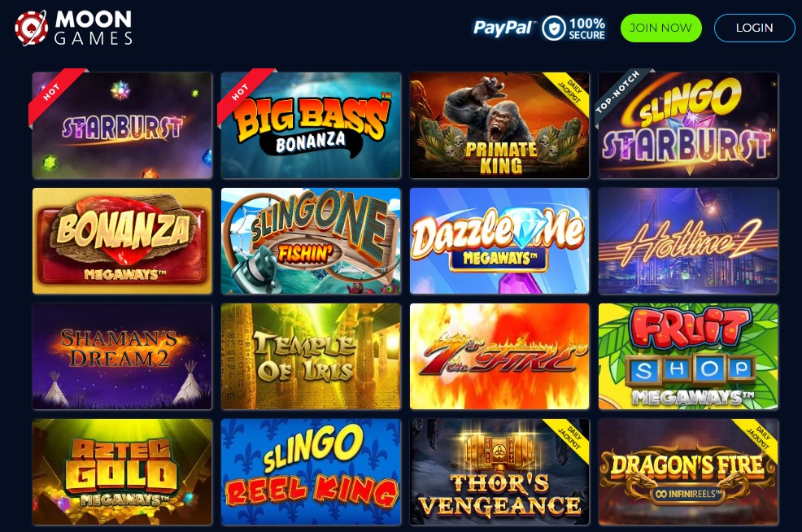Screen dimensions: 802x532
Task: Play Bonanza Megaways
Action: pyautogui.click(x=122, y=241)
